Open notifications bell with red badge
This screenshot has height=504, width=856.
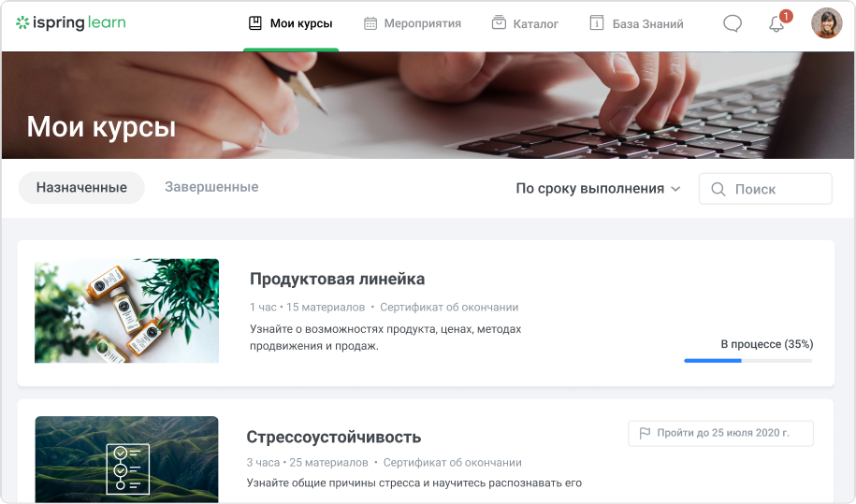click(778, 22)
